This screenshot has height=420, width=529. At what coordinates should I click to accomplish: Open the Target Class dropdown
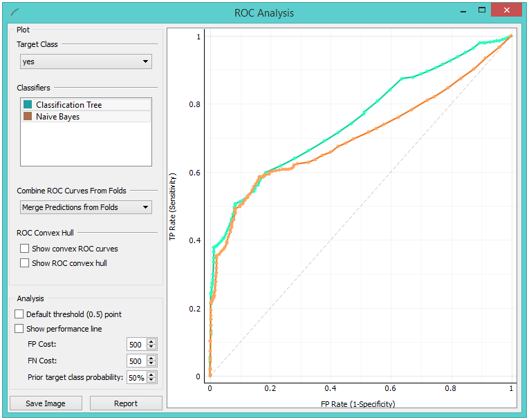86,61
